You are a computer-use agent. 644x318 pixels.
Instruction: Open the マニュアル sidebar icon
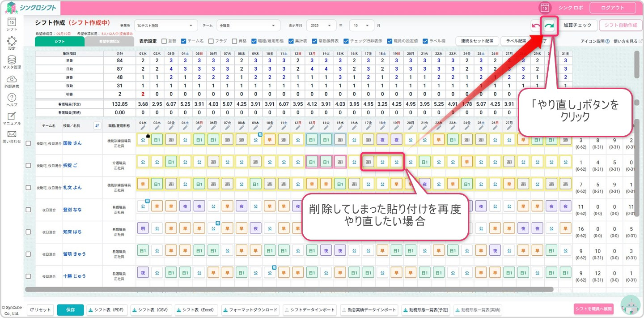(12, 119)
